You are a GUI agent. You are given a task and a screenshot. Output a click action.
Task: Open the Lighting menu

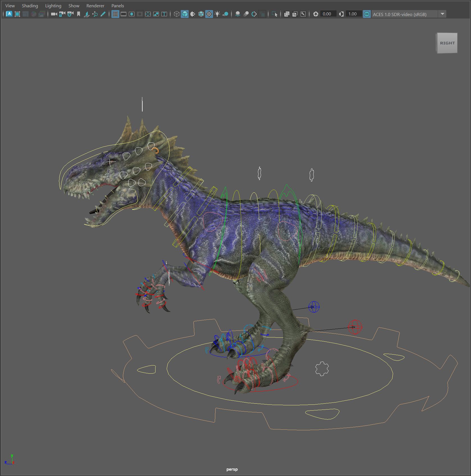53,6
